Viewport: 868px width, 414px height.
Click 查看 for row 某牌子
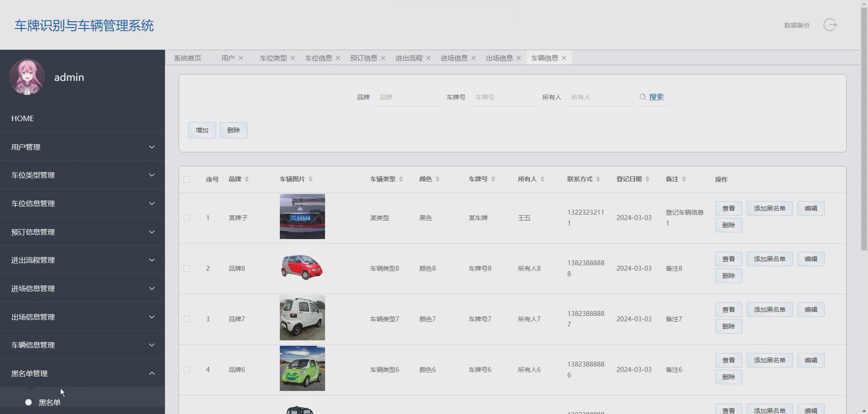pos(729,208)
